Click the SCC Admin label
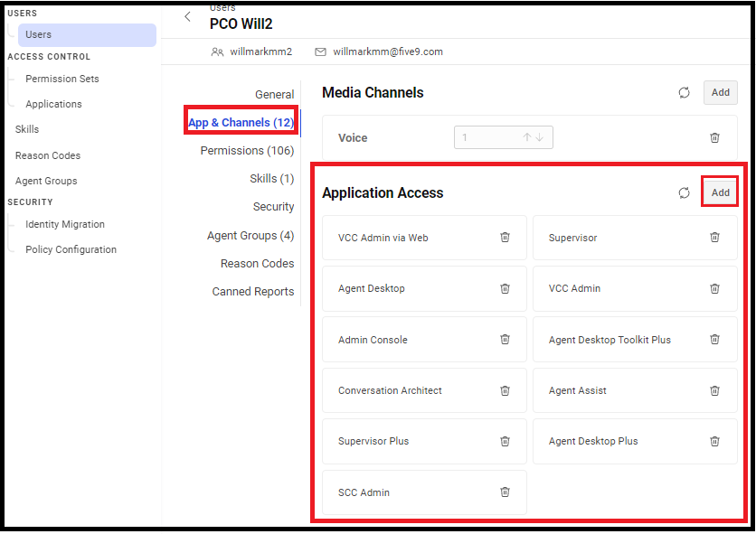756x534 pixels. [364, 492]
